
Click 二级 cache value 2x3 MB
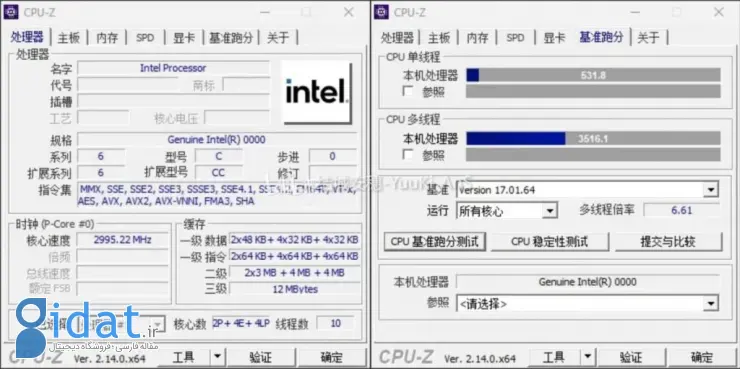tap(294, 273)
